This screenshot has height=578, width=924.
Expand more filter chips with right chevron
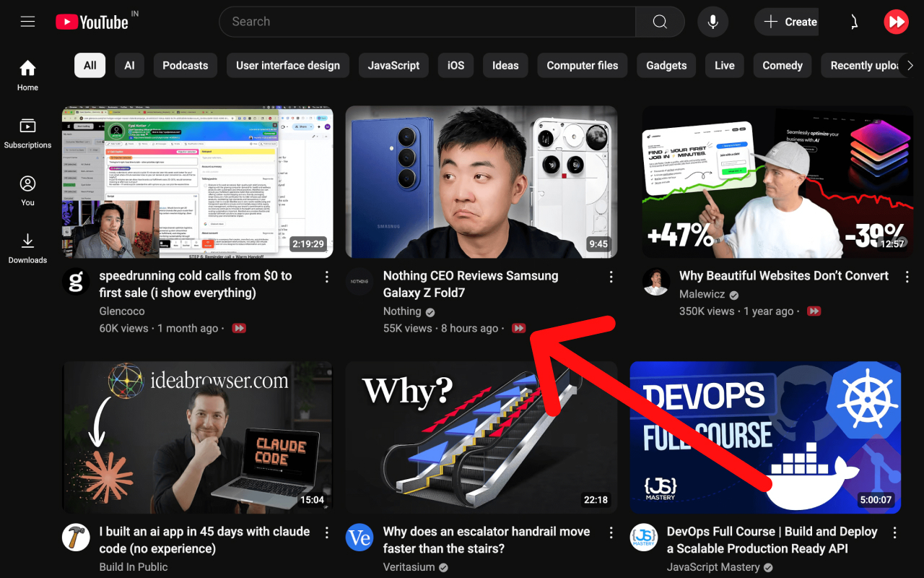[910, 65]
